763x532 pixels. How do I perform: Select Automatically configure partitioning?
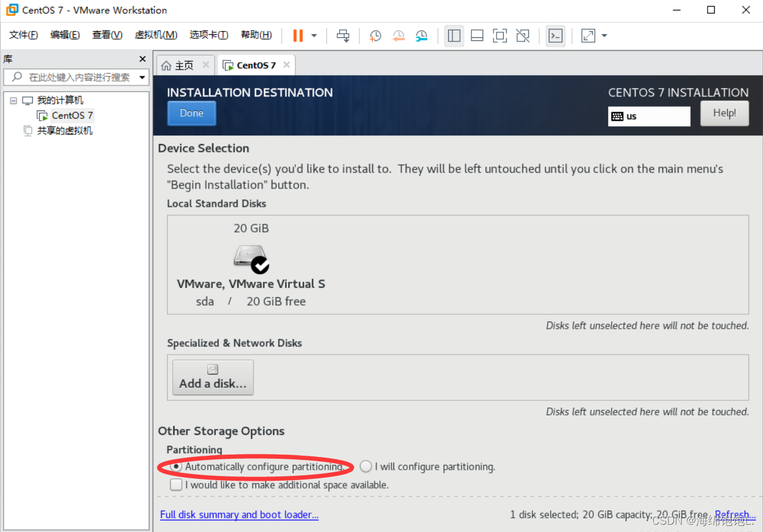pyautogui.click(x=257, y=467)
